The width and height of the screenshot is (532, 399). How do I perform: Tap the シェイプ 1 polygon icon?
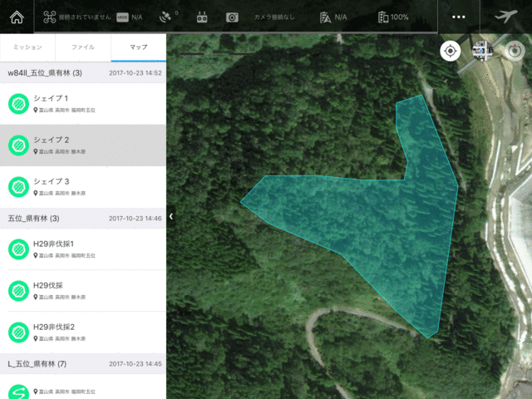click(18, 104)
